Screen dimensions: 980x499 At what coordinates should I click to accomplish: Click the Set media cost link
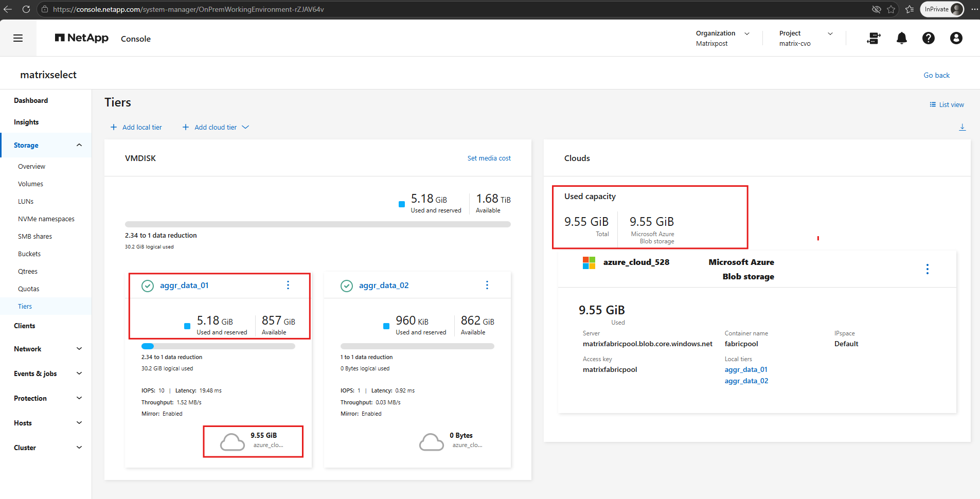pos(489,158)
